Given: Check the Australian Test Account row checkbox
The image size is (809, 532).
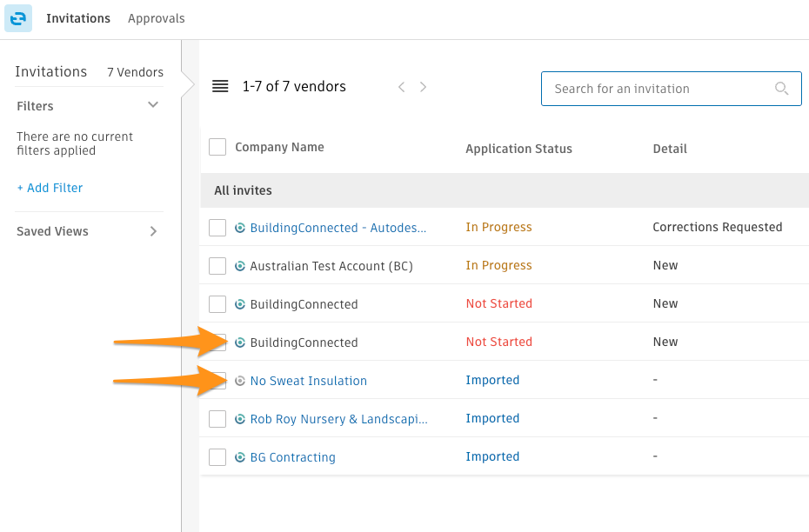Looking at the screenshot, I should click(217, 266).
